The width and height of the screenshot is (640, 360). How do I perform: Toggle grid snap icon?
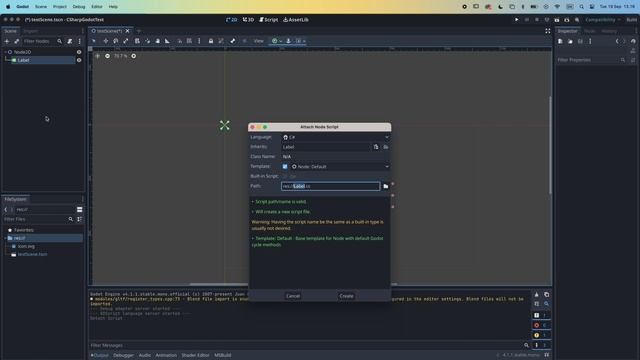(189, 41)
